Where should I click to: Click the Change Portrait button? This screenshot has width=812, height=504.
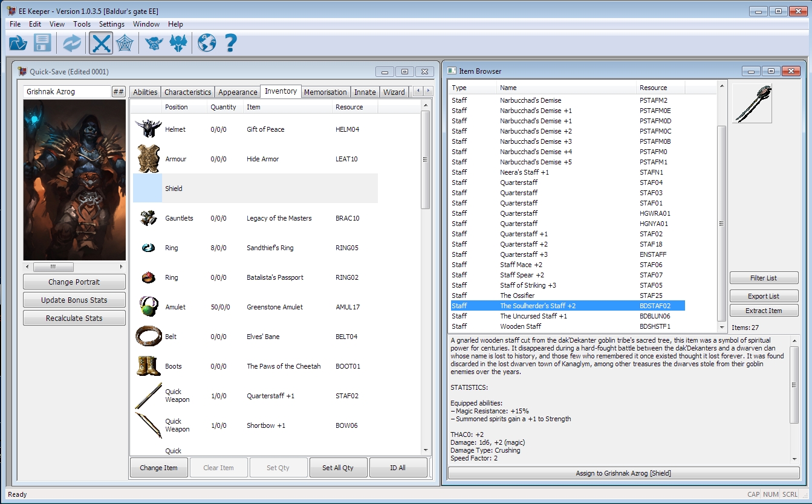pos(74,282)
